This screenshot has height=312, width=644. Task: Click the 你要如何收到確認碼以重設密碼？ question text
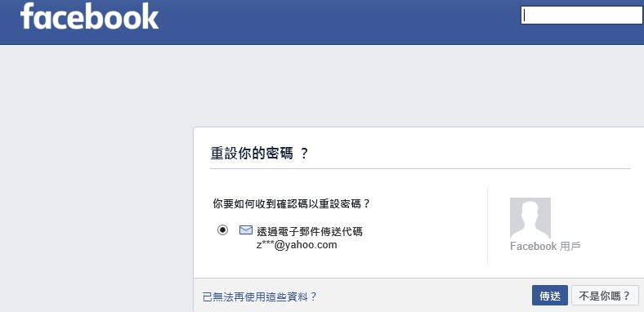[x=292, y=203]
